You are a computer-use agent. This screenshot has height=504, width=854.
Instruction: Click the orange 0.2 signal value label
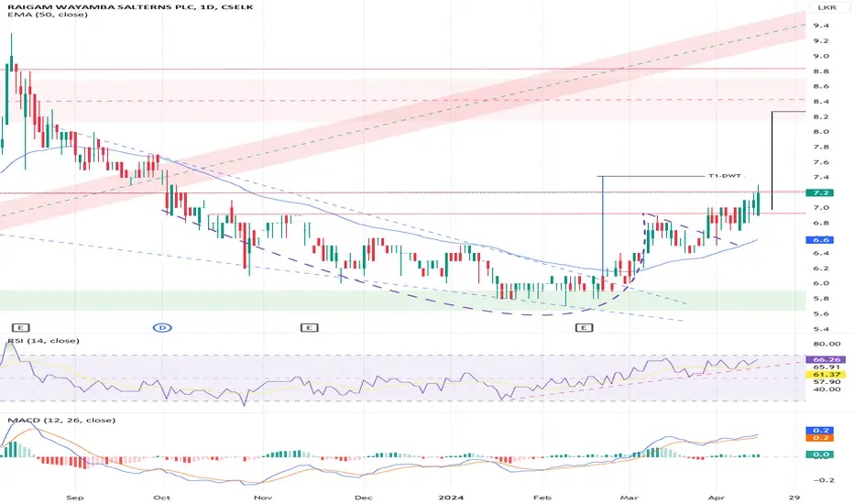pyautogui.click(x=820, y=437)
